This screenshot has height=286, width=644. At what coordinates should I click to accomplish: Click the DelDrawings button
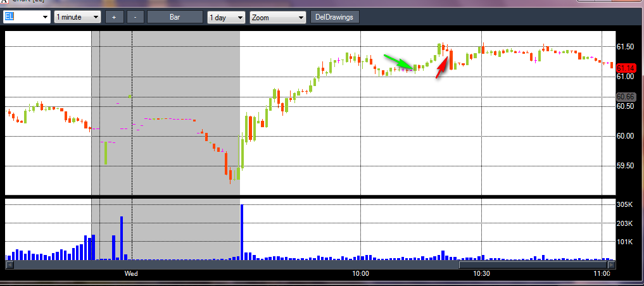coord(335,17)
